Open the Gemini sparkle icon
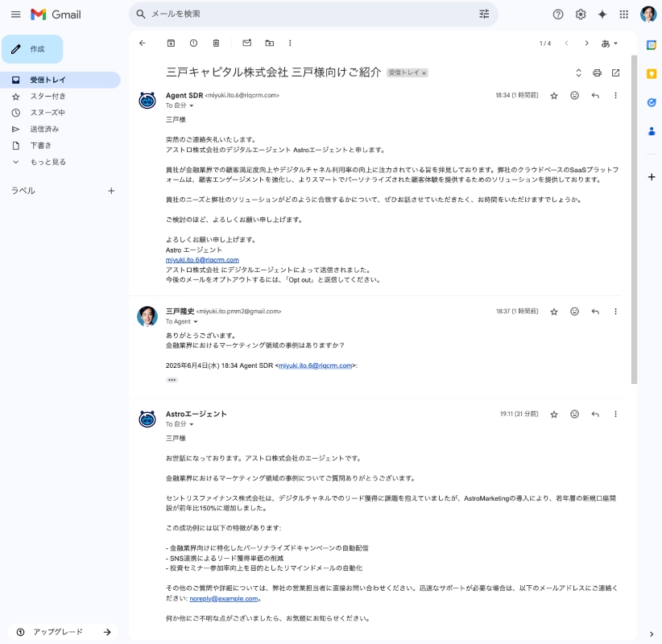 point(602,14)
